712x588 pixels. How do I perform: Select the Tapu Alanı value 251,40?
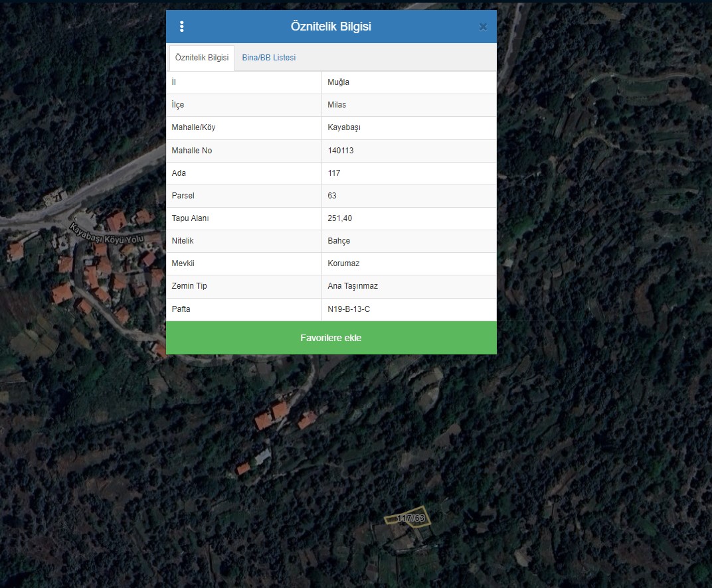pos(340,218)
